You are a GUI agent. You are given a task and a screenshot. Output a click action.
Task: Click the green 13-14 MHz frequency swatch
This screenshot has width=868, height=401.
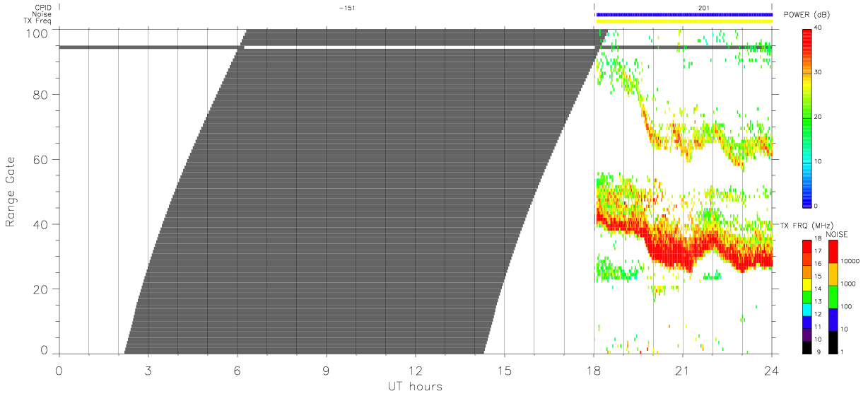coord(807,297)
